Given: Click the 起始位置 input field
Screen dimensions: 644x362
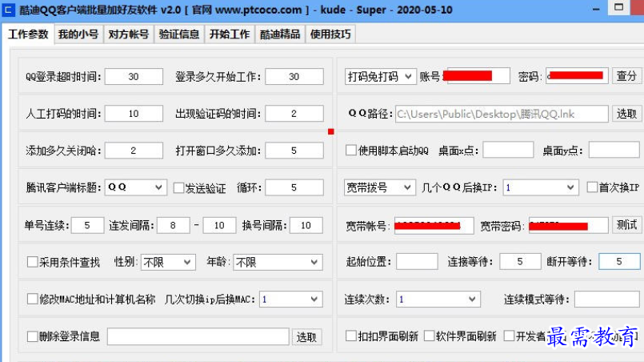Looking at the screenshot, I should (417, 262).
